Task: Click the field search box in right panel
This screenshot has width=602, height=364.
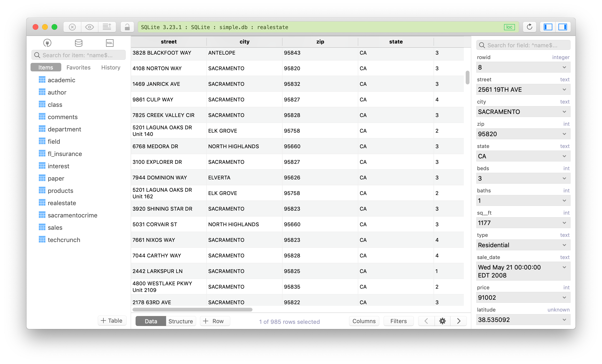Action: [523, 45]
